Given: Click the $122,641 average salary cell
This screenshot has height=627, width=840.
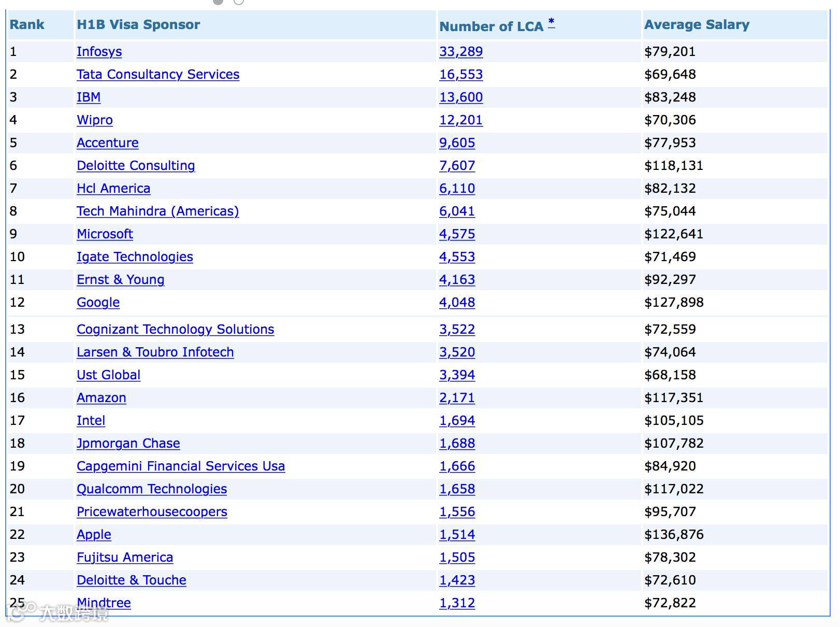Looking at the screenshot, I should (x=674, y=234).
